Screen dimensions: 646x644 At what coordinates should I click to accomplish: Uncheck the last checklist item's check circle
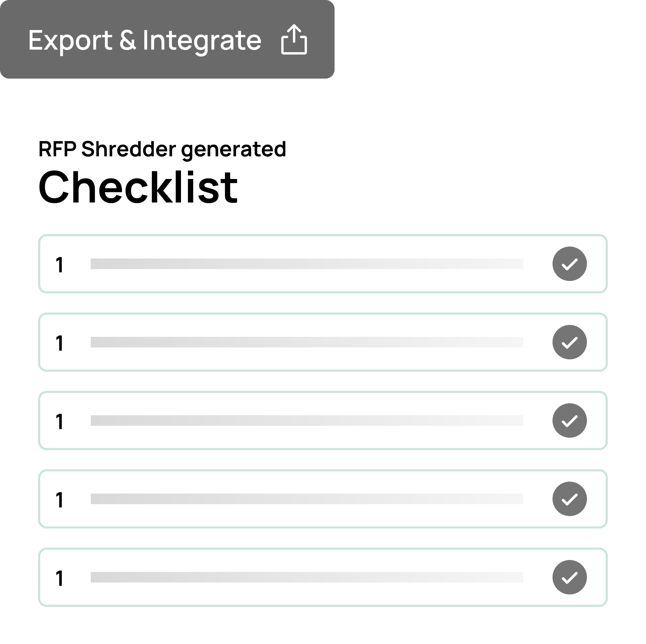click(569, 577)
